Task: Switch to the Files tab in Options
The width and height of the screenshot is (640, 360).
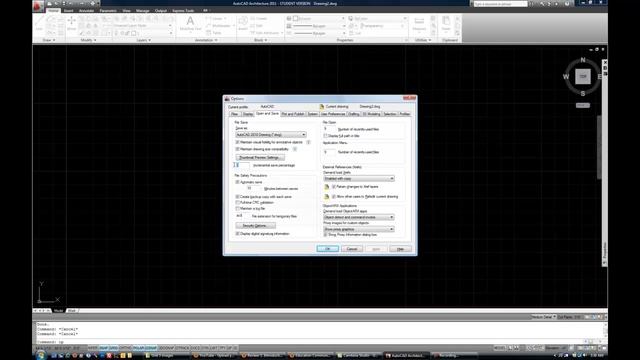Action: pyautogui.click(x=235, y=114)
